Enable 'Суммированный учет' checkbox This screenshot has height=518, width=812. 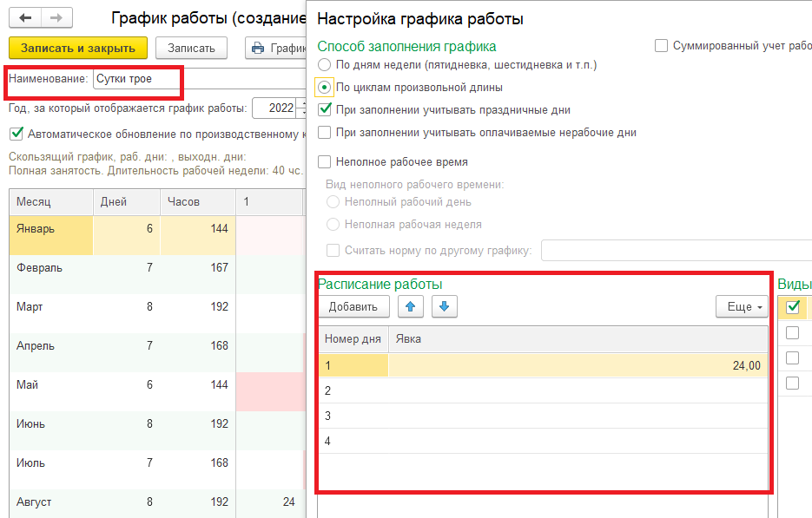point(662,46)
